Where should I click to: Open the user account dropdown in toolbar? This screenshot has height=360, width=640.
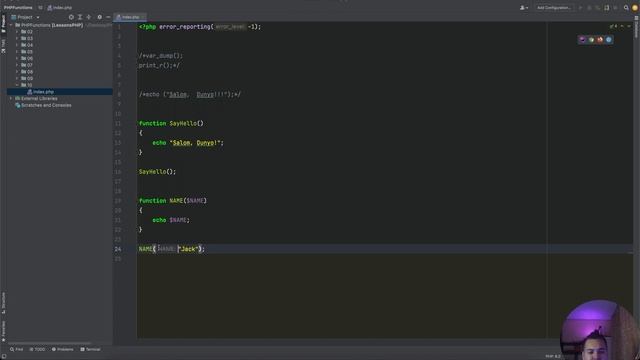pyautogui.click(x=523, y=7)
